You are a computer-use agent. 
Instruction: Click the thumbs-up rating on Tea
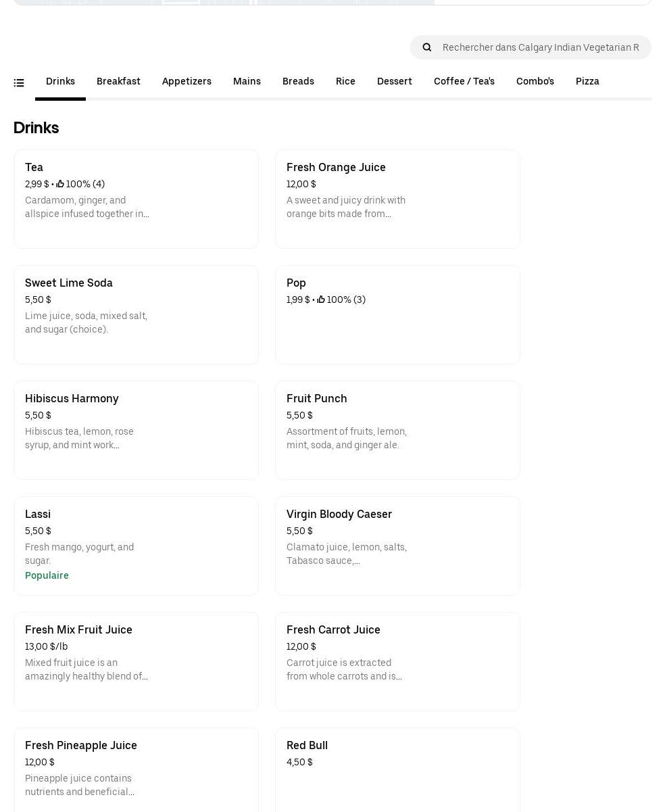click(x=60, y=184)
